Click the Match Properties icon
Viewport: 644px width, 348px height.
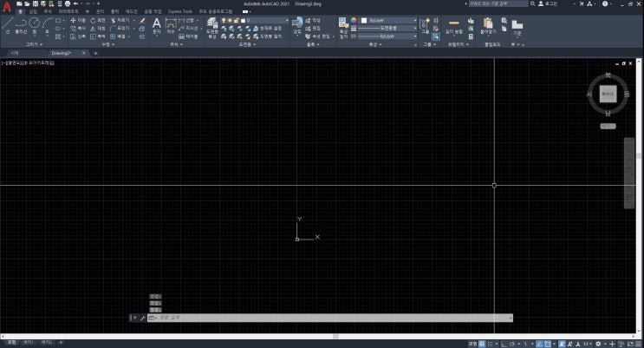[x=343, y=23]
